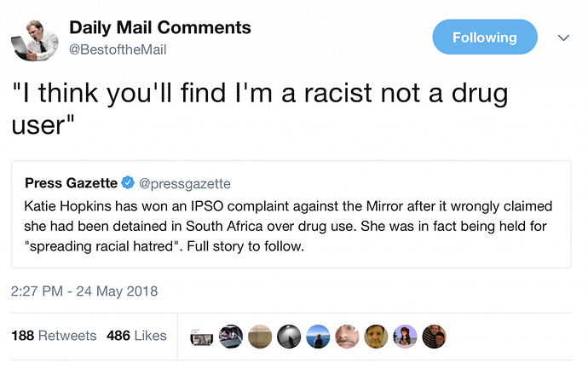Click the cartoon character liker avatar
This screenshot has width=588, height=369.
[405, 337]
